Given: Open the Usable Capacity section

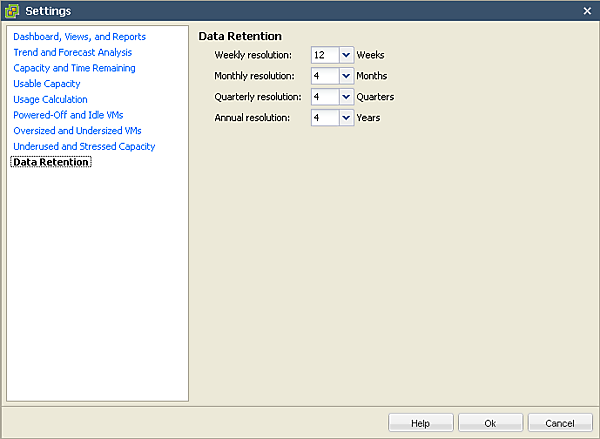Looking at the screenshot, I should pos(47,84).
